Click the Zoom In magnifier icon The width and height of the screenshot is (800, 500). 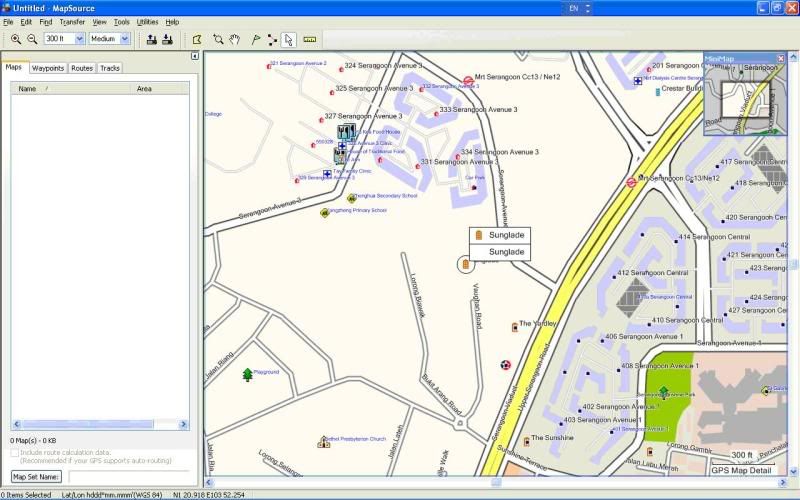[x=16, y=39]
